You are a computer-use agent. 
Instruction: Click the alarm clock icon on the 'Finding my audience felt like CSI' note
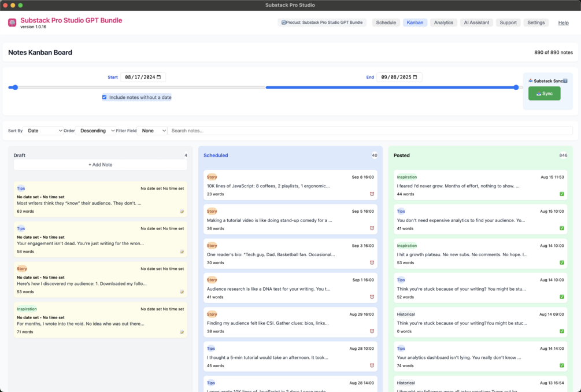point(372,331)
